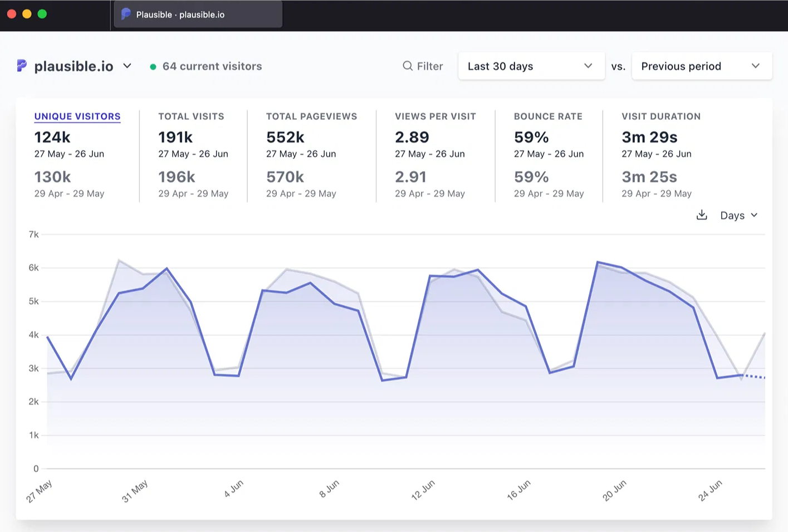Select the Bounce Rate metric
Image resolution: width=788 pixels, height=532 pixels.
(x=548, y=116)
